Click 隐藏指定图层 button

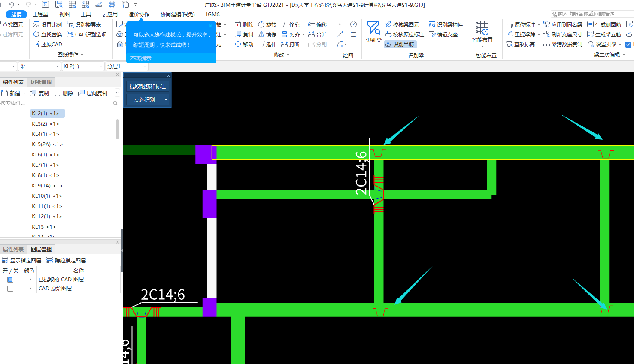[x=66, y=260]
